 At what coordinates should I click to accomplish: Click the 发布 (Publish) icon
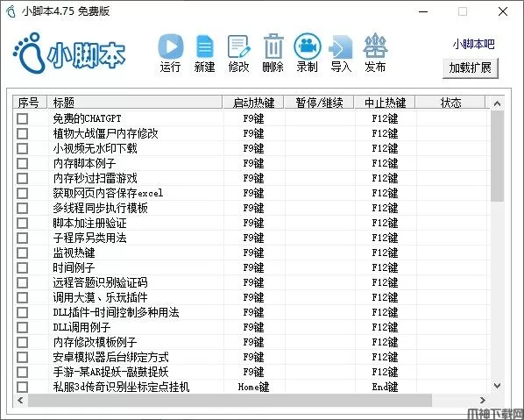tap(375, 46)
